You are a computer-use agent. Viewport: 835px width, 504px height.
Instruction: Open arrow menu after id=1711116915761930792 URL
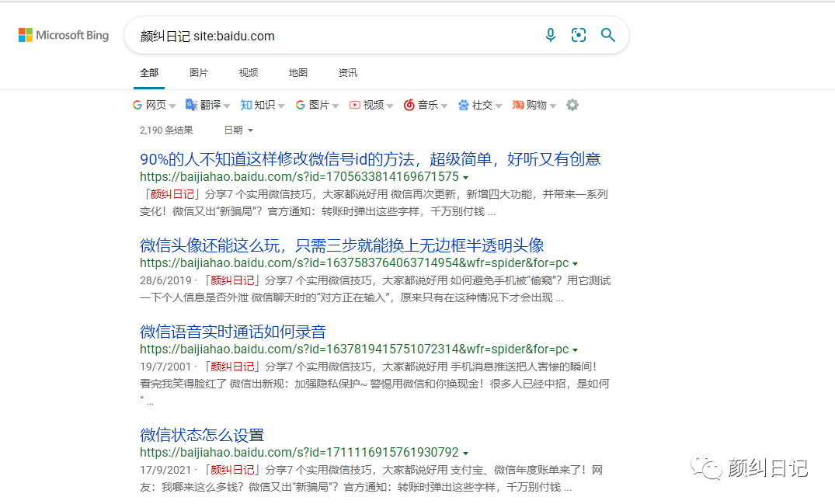pyautogui.click(x=466, y=454)
